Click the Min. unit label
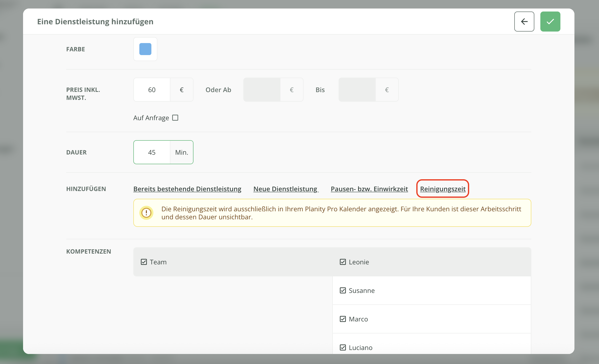 pos(182,152)
